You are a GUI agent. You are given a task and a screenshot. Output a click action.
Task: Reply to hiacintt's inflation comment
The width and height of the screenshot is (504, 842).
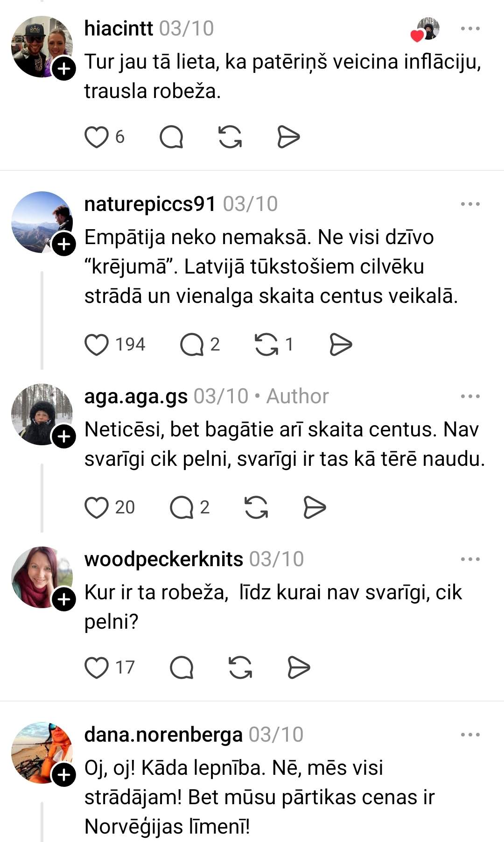(171, 137)
